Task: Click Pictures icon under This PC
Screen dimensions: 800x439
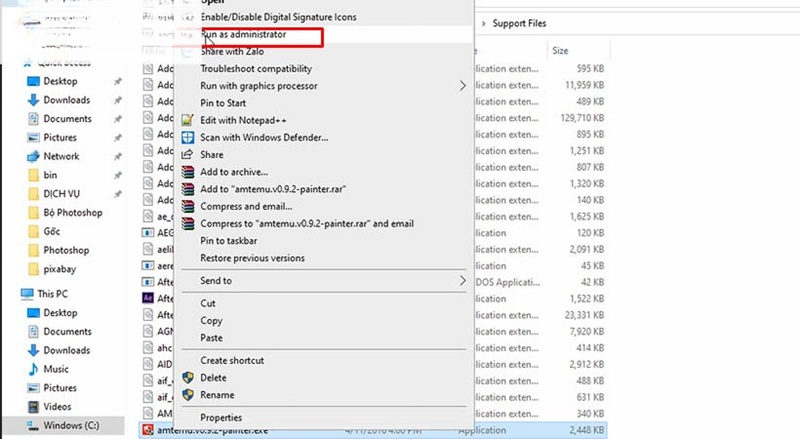Action: pos(33,388)
